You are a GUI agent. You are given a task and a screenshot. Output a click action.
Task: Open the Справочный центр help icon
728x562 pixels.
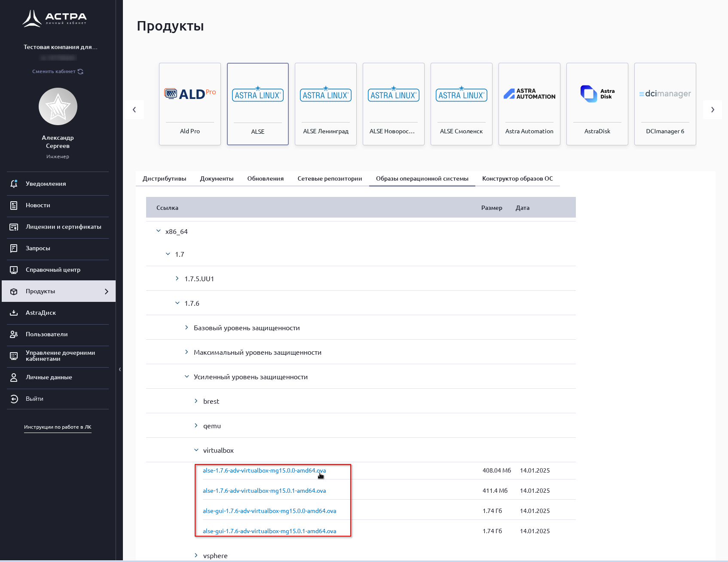(x=14, y=270)
